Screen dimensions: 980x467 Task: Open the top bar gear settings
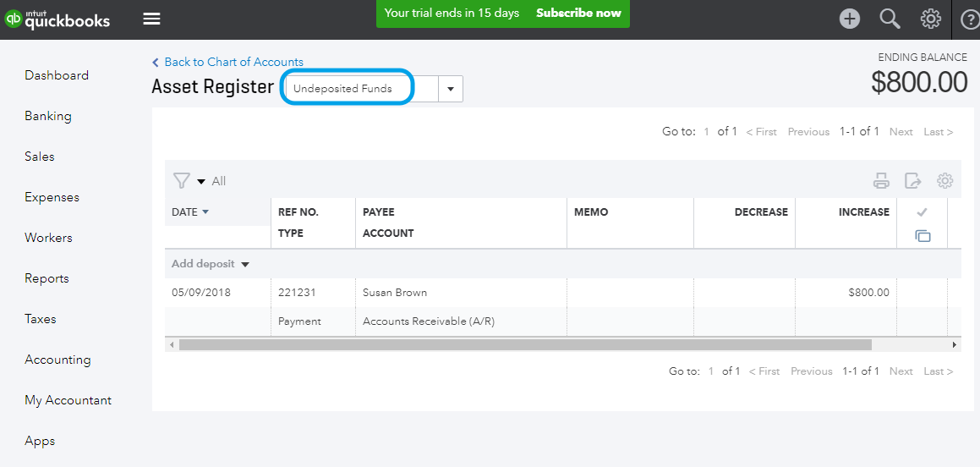click(931, 19)
